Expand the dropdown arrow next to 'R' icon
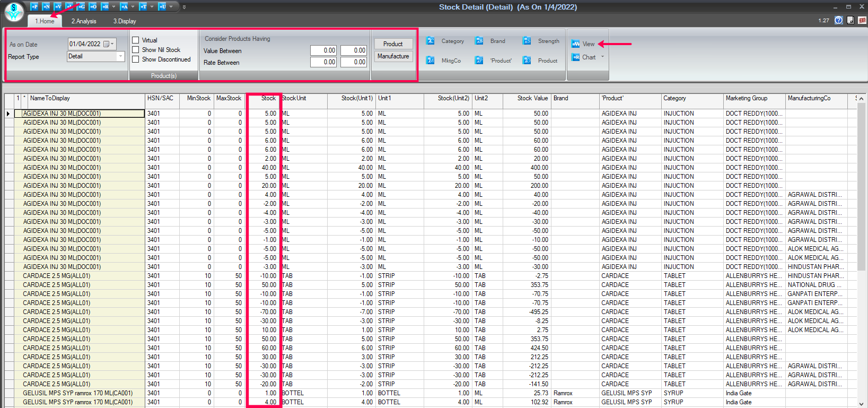This screenshot has width=868, height=408. (x=113, y=6)
